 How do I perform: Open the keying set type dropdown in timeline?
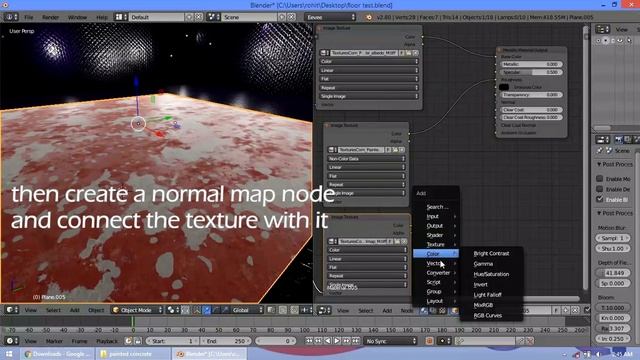point(444,341)
